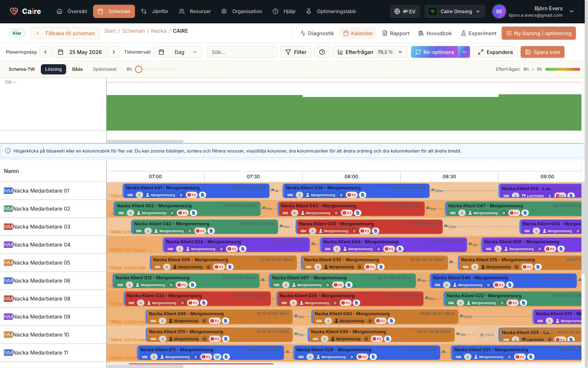Go to next planning day arrow
588x368 pixels.
114,52
